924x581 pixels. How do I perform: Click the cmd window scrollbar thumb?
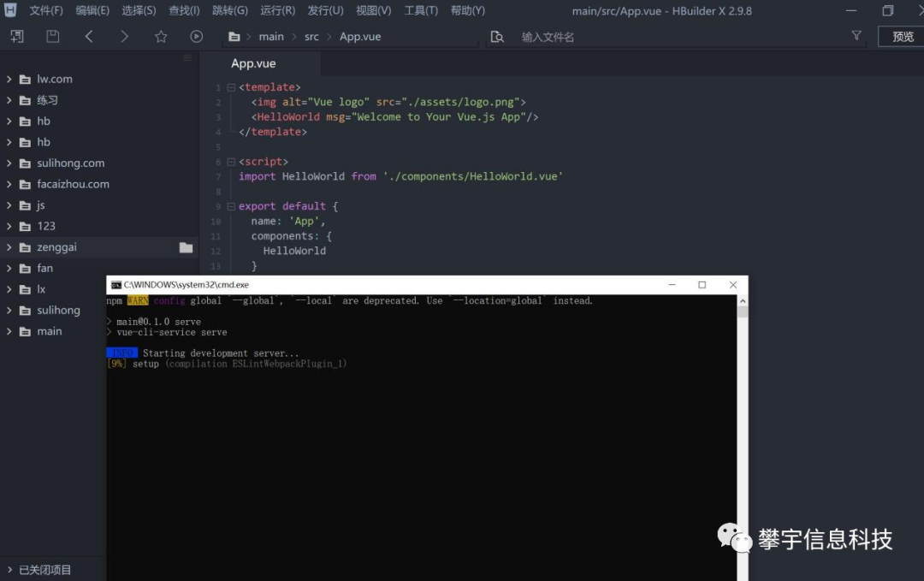[x=743, y=312]
